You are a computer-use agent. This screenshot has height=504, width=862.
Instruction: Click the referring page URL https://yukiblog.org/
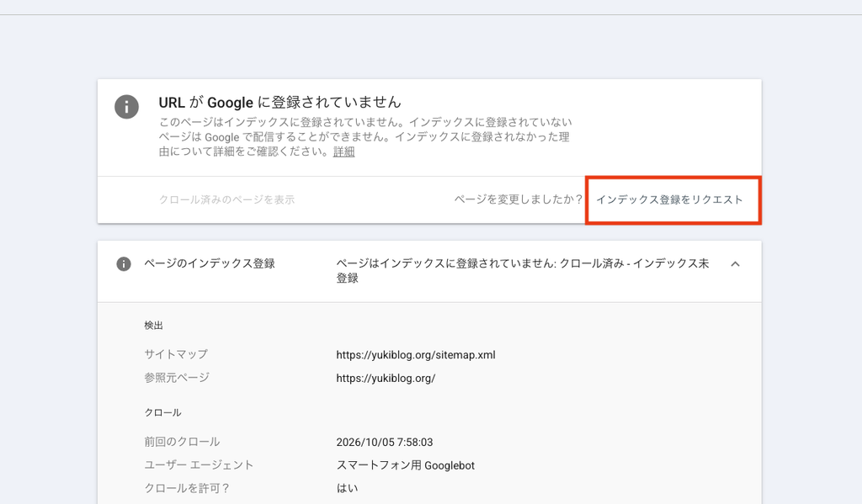386,378
